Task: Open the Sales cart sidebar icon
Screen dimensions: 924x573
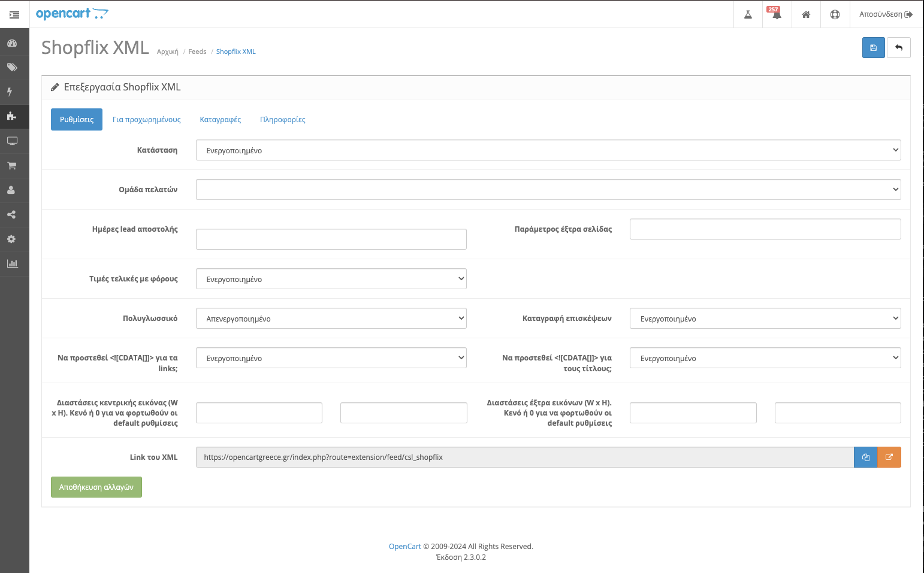Action: [x=12, y=166]
